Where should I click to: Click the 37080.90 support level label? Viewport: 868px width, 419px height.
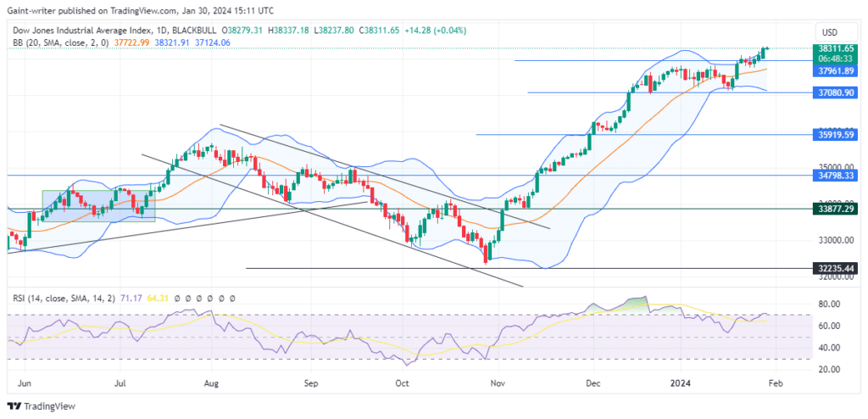click(x=835, y=92)
